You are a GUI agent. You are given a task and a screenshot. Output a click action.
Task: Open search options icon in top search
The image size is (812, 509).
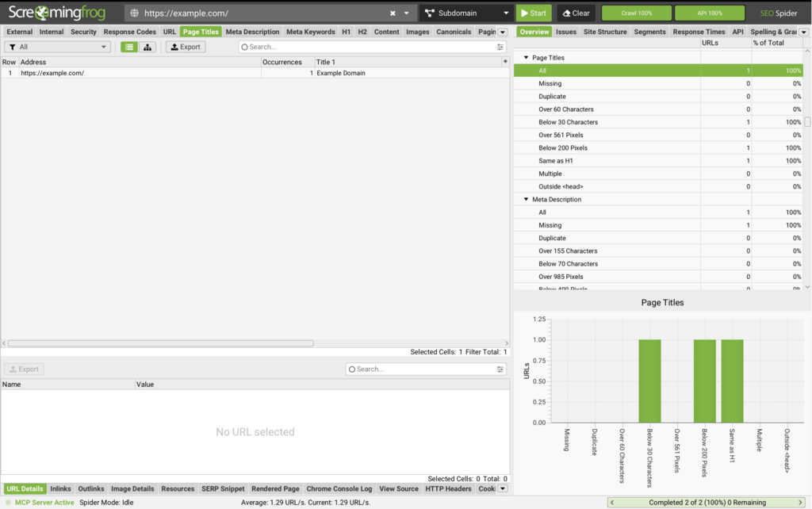tap(500, 47)
